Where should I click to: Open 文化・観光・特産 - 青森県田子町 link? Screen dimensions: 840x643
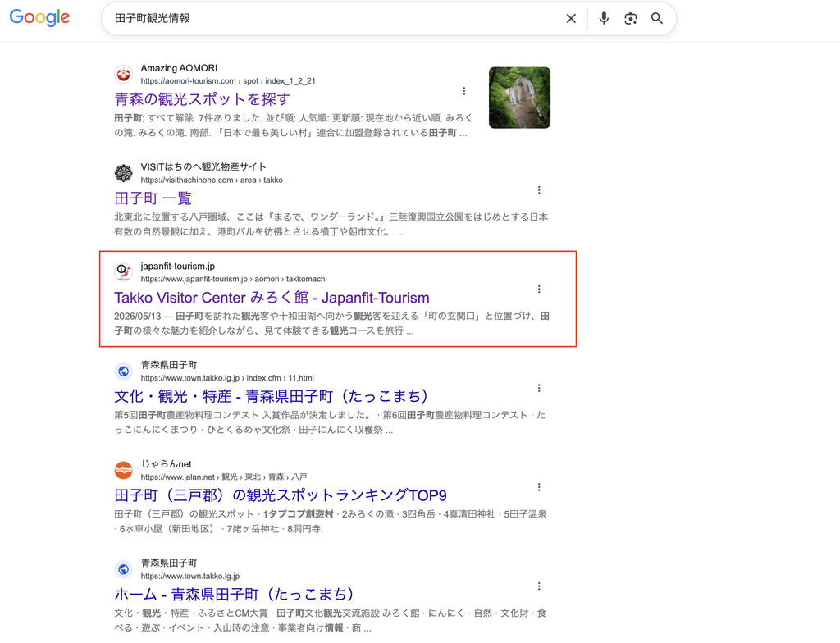coord(271,396)
